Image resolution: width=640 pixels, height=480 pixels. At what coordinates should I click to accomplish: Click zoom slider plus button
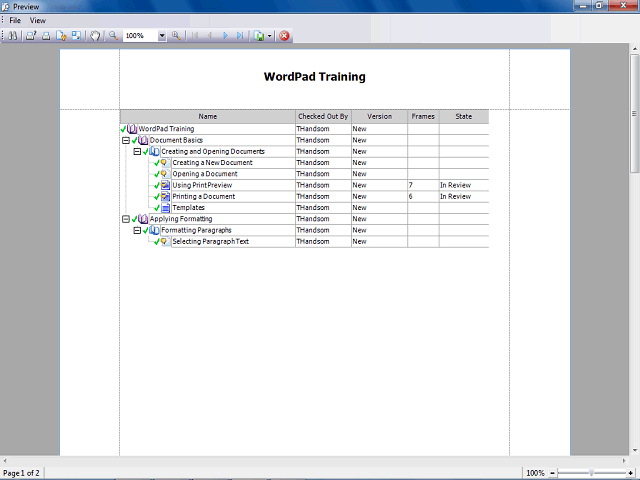coord(631,473)
